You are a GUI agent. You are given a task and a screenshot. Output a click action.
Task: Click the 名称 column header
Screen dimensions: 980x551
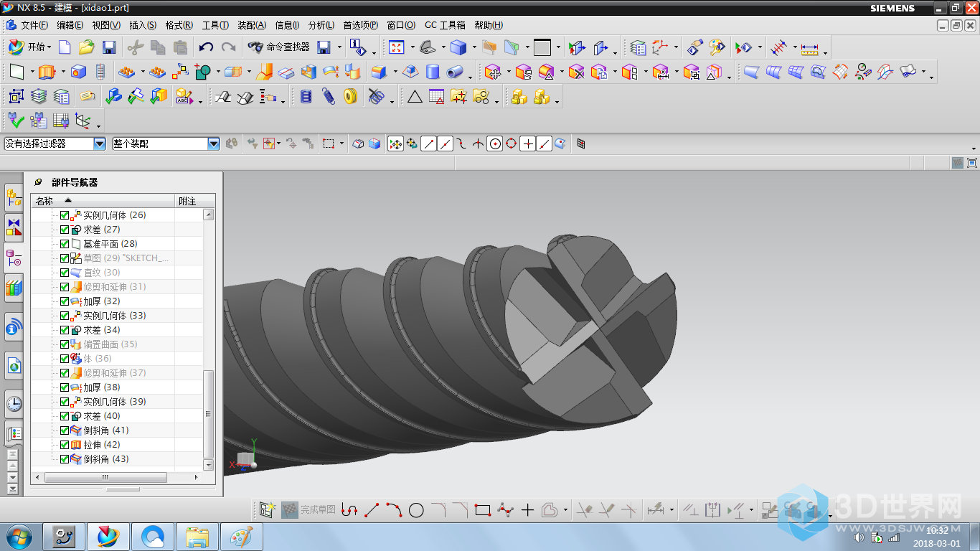(103, 201)
